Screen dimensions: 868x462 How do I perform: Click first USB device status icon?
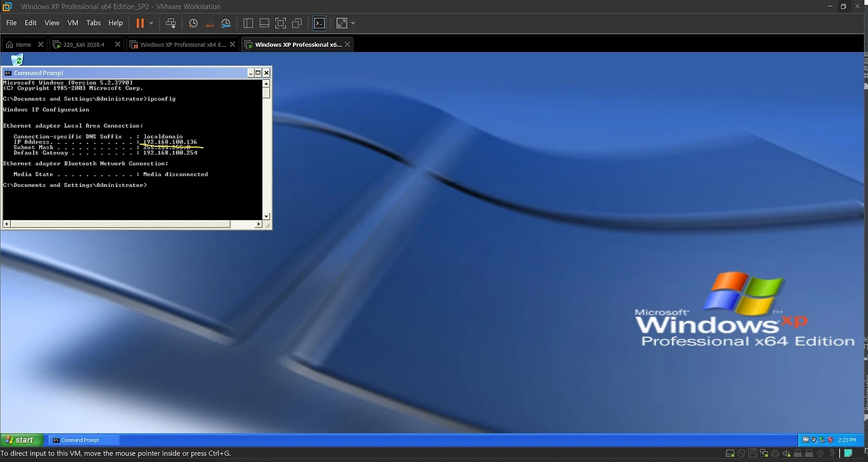click(797, 453)
